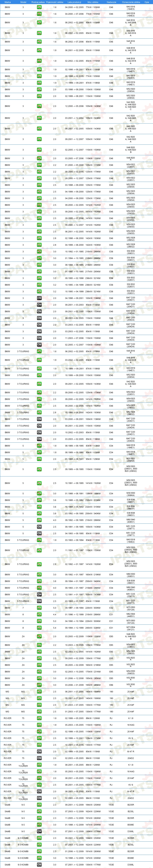Viewport: 153px width, 868px height.
Task: Click petrol icon for MG 06.2001–07.2005 140kW row
Action: click(39, 691)
